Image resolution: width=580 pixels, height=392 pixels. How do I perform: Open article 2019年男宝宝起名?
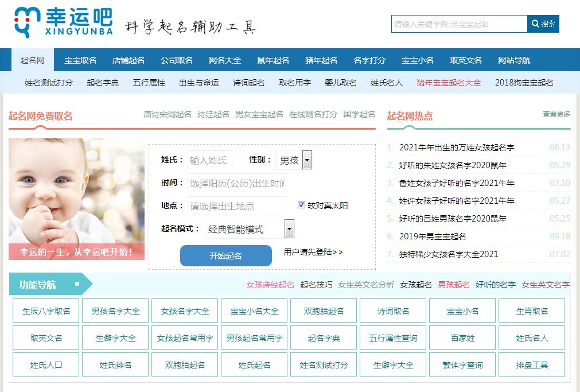click(x=433, y=236)
